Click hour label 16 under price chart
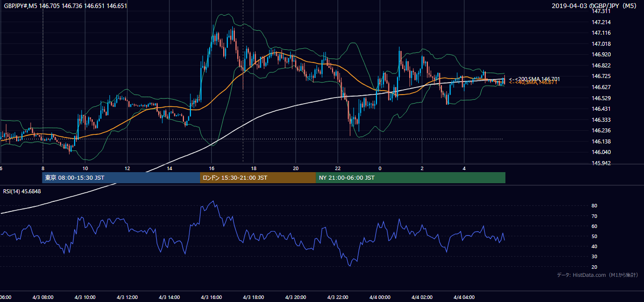This screenshot has height=302, width=644. click(x=212, y=169)
